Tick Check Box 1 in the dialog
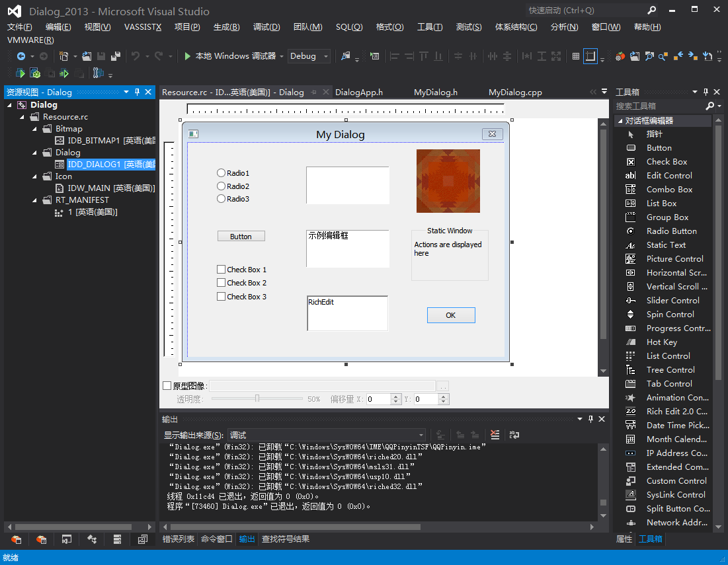 click(x=222, y=270)
